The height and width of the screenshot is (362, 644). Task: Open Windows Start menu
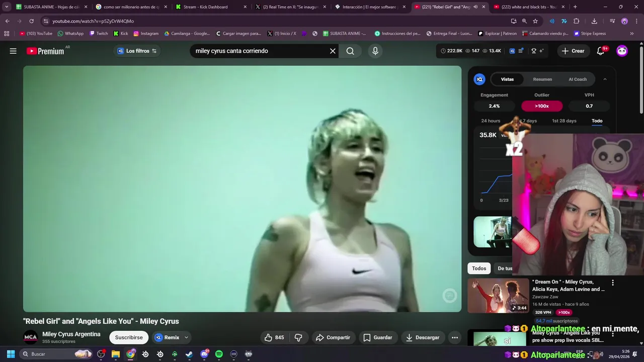pos(11,354)
